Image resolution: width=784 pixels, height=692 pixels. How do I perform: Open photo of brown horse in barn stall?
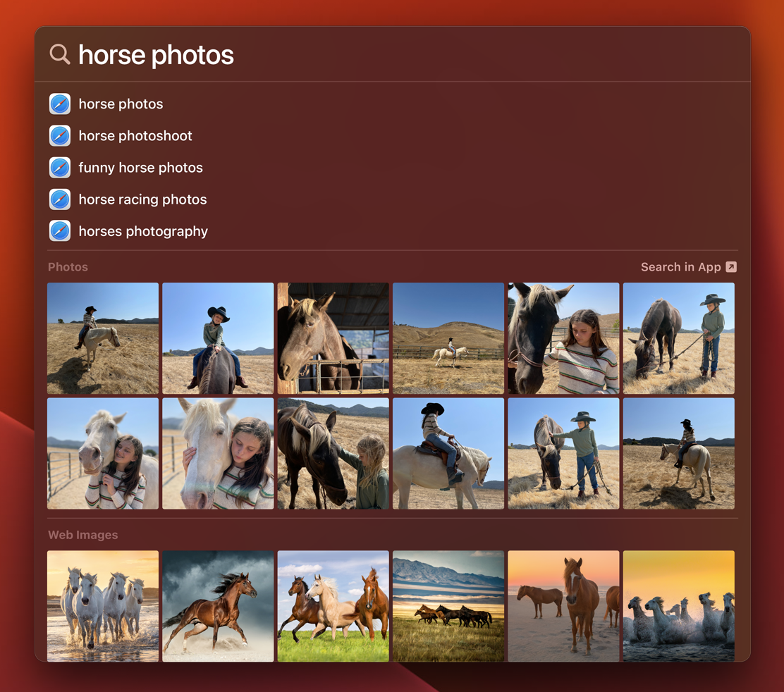click(x=333, y=338)
